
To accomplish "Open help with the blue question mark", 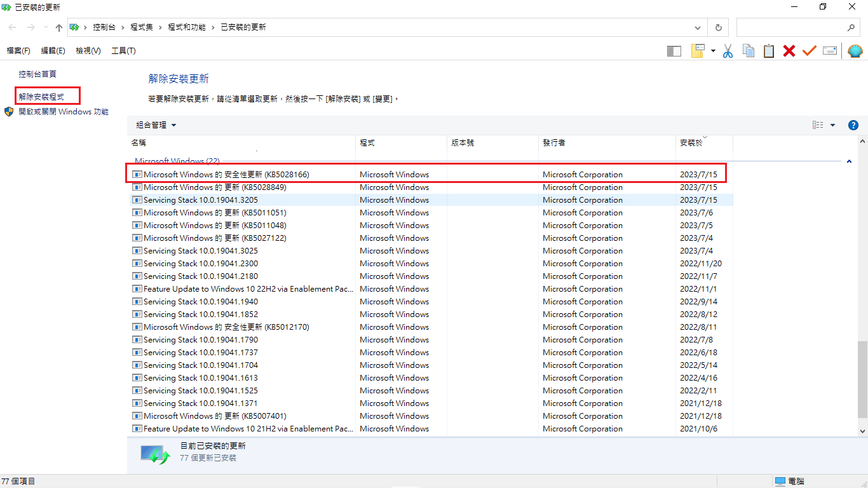I will click(x=853, y=125).
